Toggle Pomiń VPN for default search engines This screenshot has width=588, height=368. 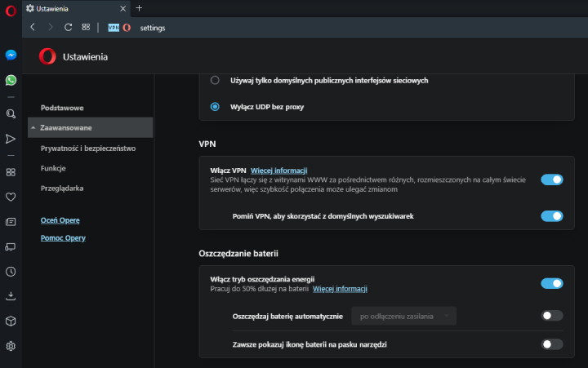(x=551, y=216)
